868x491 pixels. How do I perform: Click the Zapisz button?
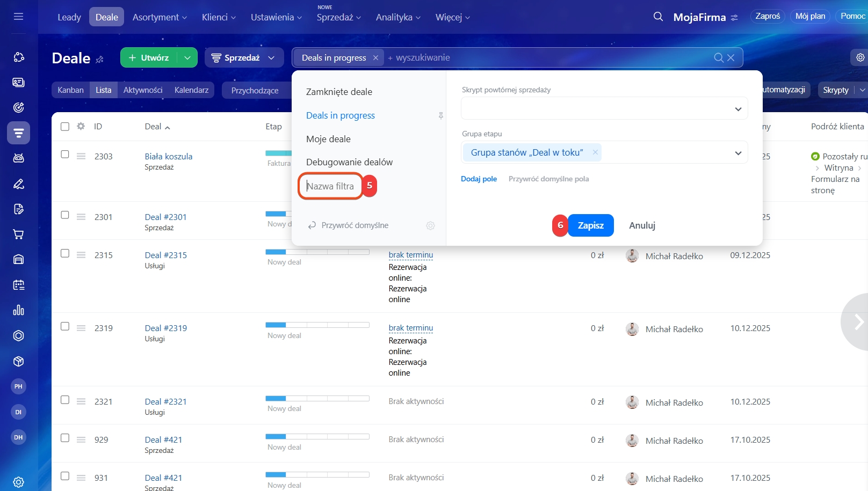[590, 225]
